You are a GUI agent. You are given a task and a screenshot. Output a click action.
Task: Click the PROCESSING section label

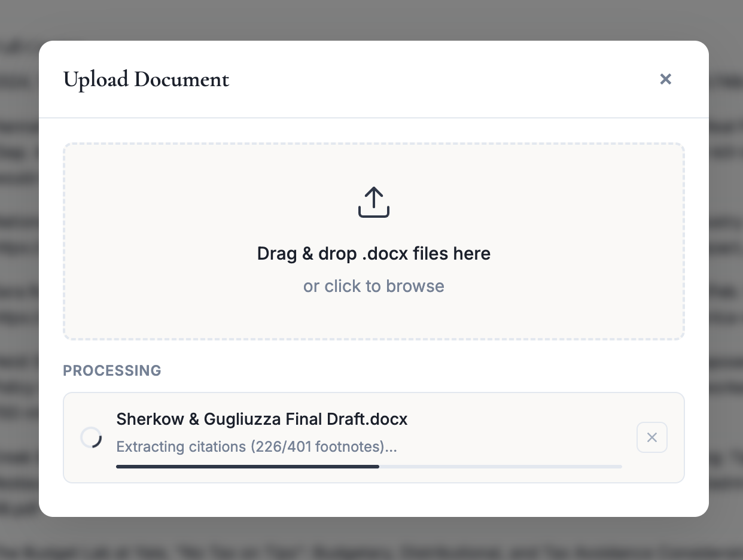coord(112,371)
